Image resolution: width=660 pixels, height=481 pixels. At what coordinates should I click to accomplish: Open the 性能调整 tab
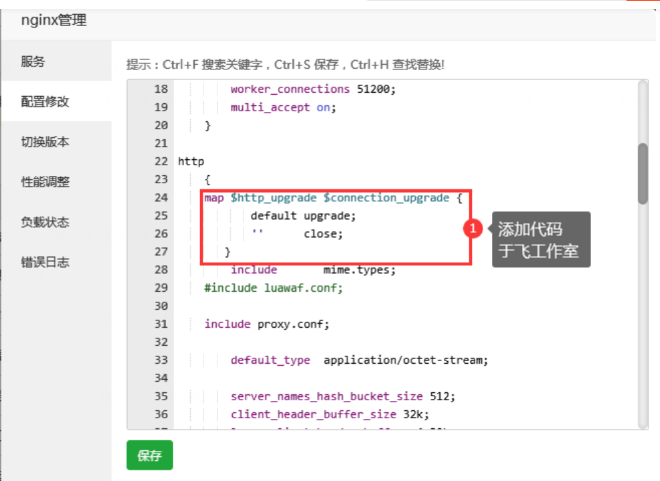(x=46, y=181)
